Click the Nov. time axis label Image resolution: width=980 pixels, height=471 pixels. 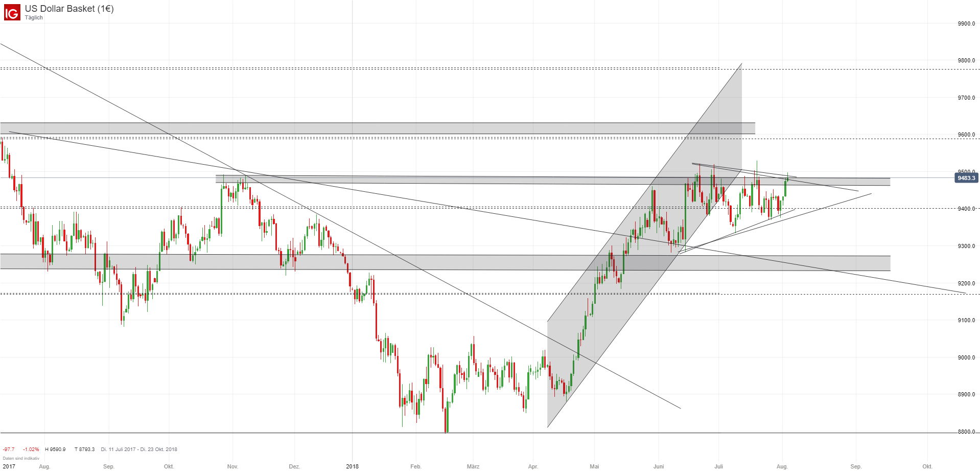232,466
